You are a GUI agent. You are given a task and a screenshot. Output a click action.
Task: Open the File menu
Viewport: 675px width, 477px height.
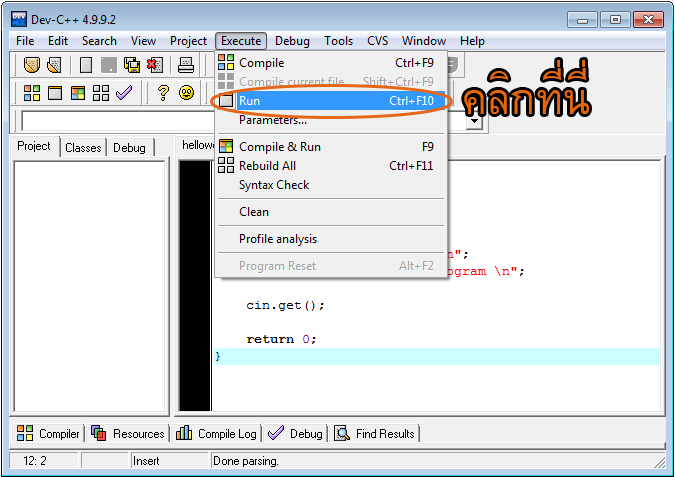coord(25,41)
